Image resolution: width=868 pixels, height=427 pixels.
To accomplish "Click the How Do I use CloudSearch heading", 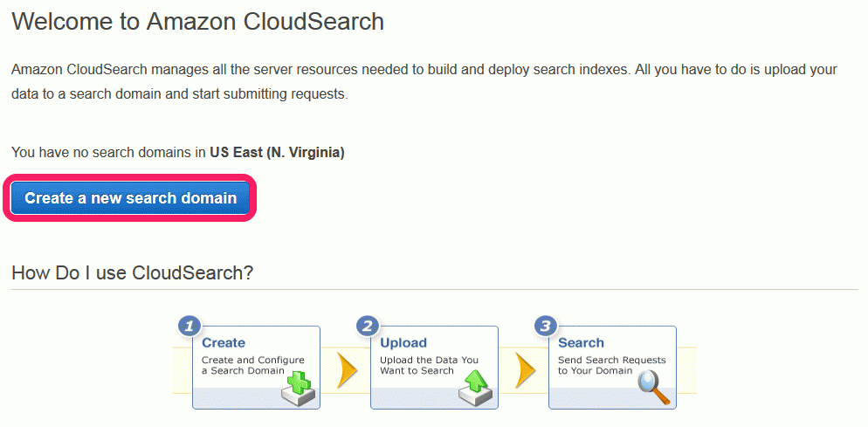I will tap(133, 272).
